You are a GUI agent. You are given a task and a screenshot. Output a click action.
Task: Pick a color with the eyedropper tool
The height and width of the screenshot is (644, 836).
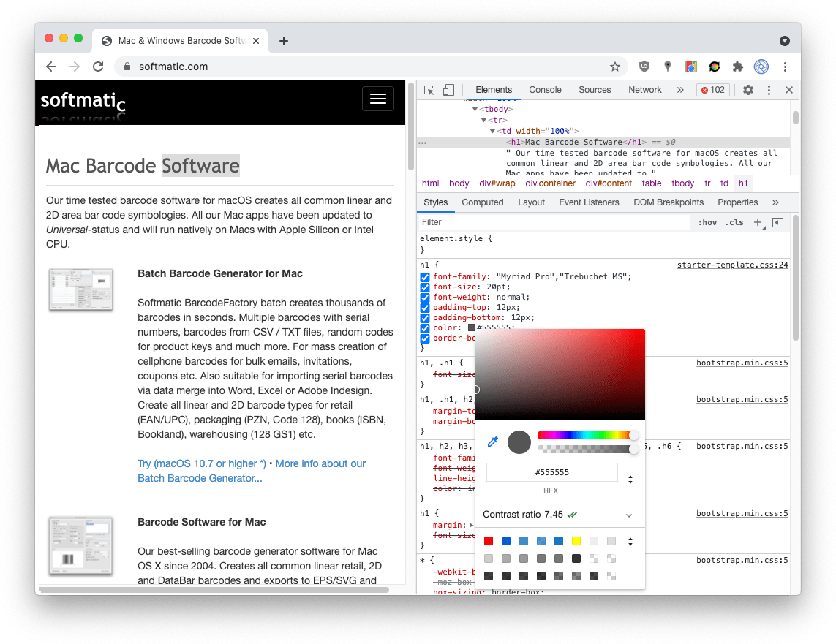pyautogui.click(x=492, y=442)
